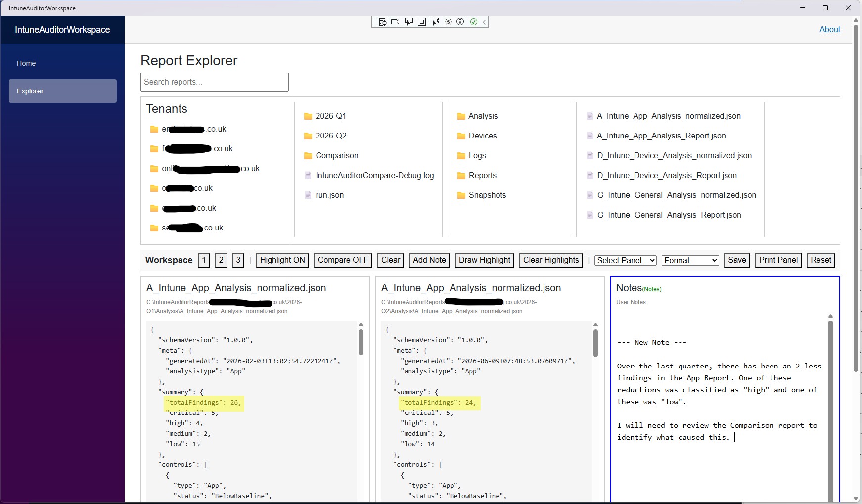Open the Comparison folder icon

308,156
